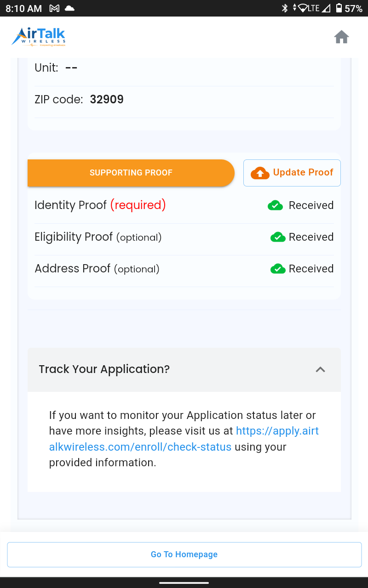Open the check-status enrollment link
368x588 pixels.
[184, 439]
